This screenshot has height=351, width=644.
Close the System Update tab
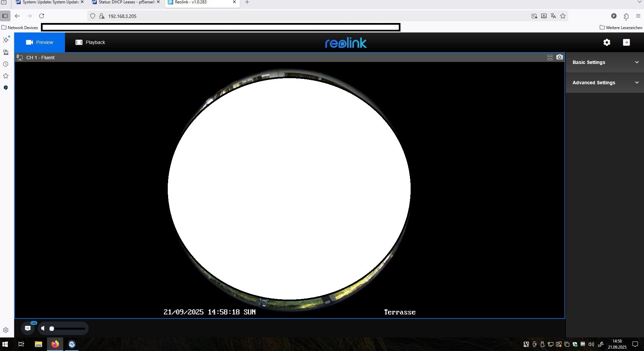pos(82,2)
